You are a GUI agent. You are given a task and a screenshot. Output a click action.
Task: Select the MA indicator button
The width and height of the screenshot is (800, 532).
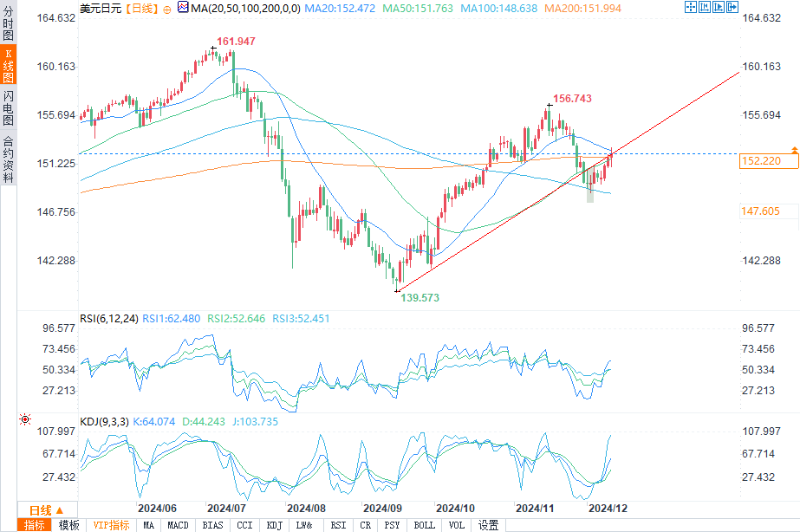pyautogui.click(x=148, y=525)
